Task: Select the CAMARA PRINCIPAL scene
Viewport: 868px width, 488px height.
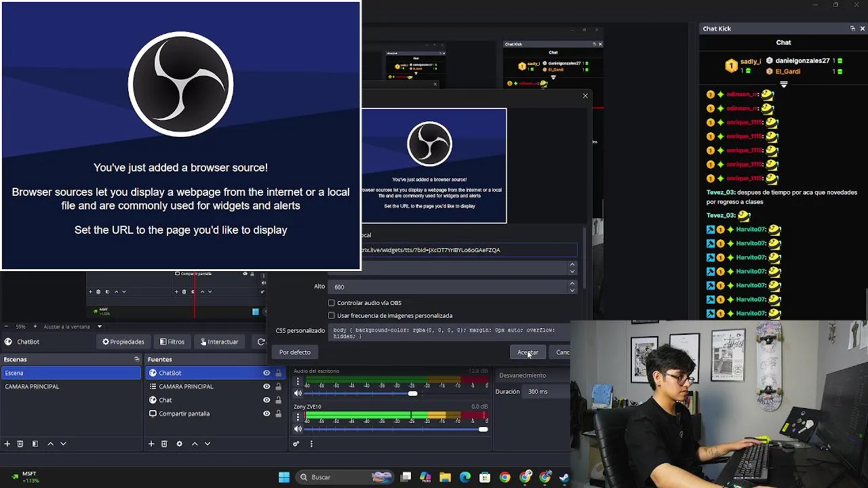Action: point(71,386)
